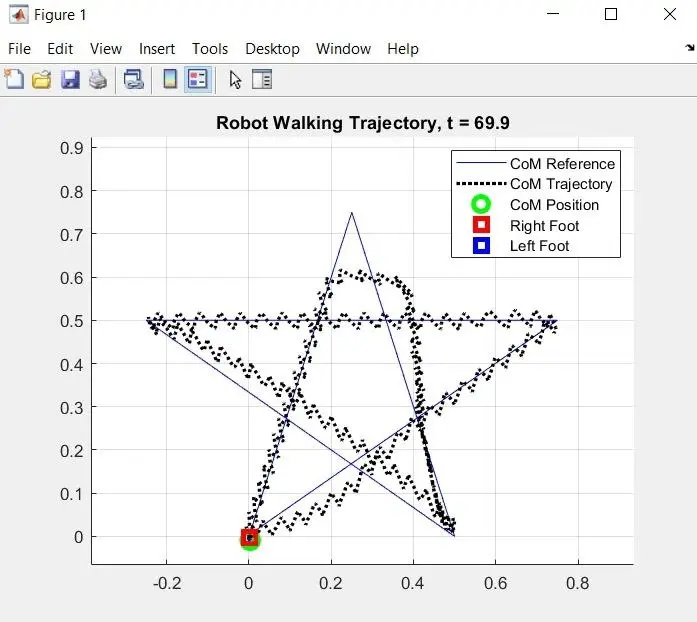The width and height of the screenshot is (697, 622).
Task: Click the blue square legend marker
Action: [481, 245]
